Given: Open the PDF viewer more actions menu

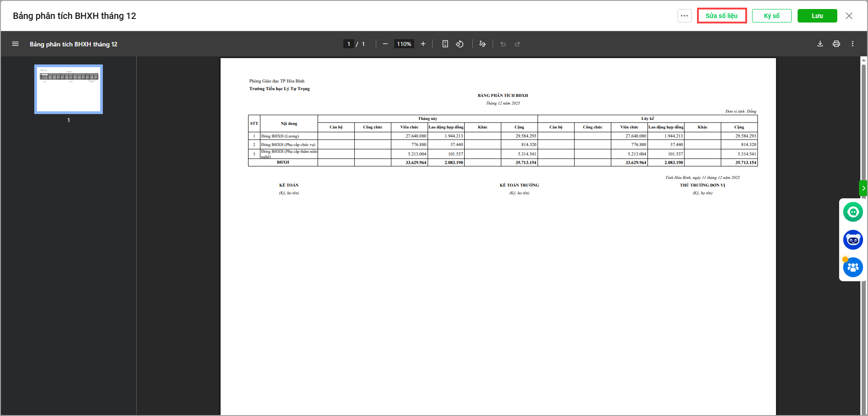Looking at the screenshot, I should pyautogui.click(x=852, y=44).
